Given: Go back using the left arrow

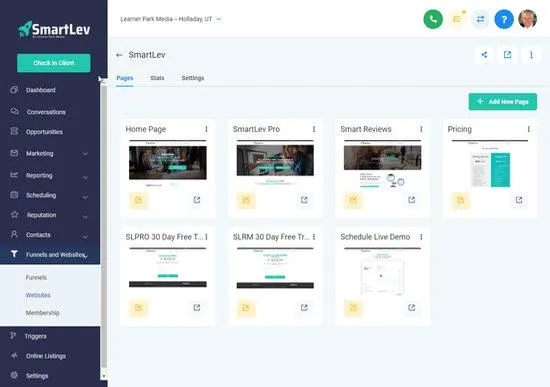Looking at the screenshot, I should tap(119, 55).
